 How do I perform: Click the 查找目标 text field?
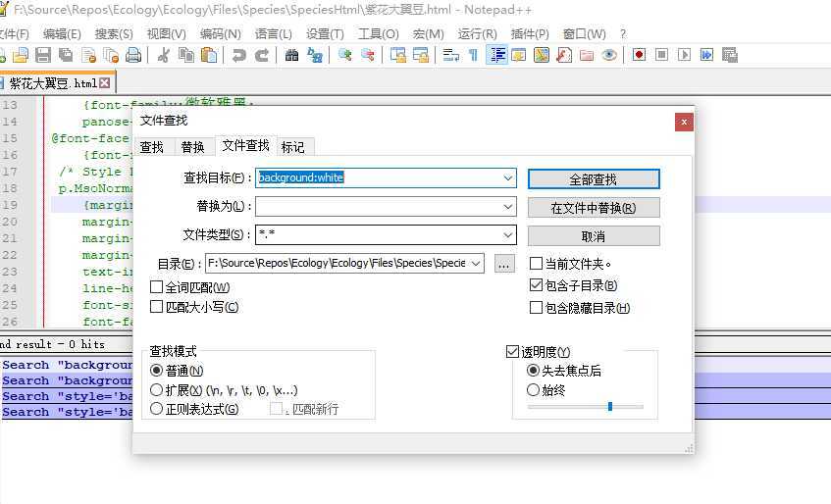[x=386, y=177]
